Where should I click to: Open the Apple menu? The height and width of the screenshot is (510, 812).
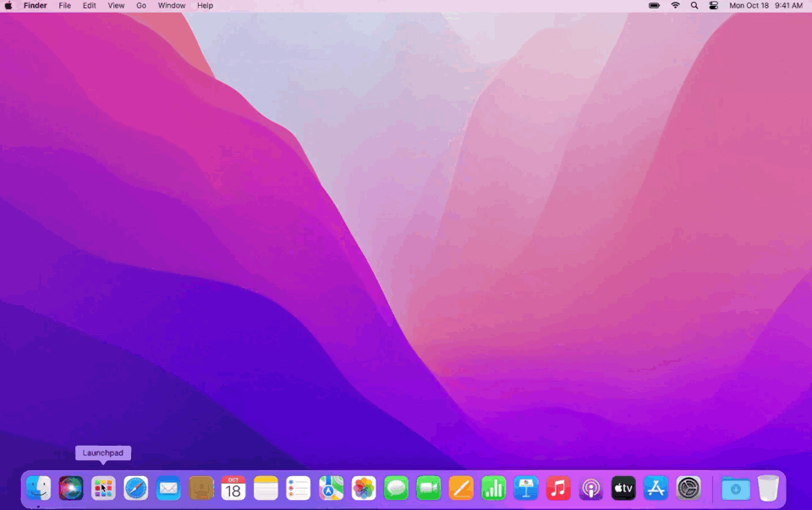[8, 6]
